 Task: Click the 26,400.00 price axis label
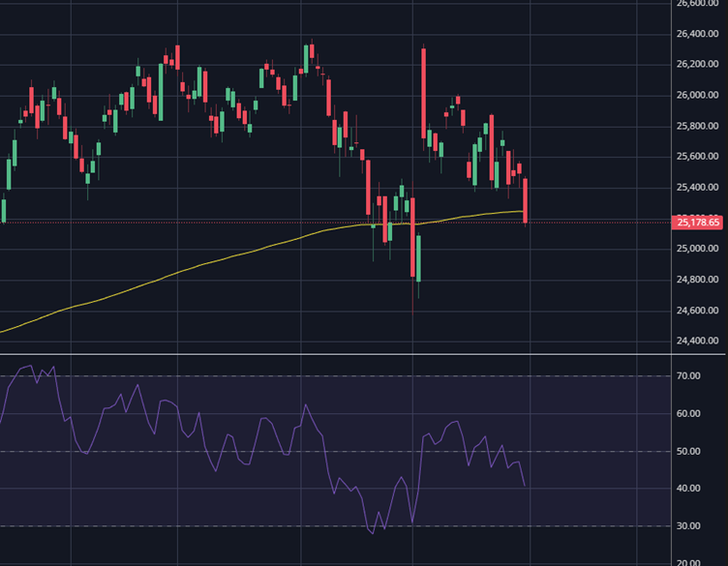pos(697,34)
